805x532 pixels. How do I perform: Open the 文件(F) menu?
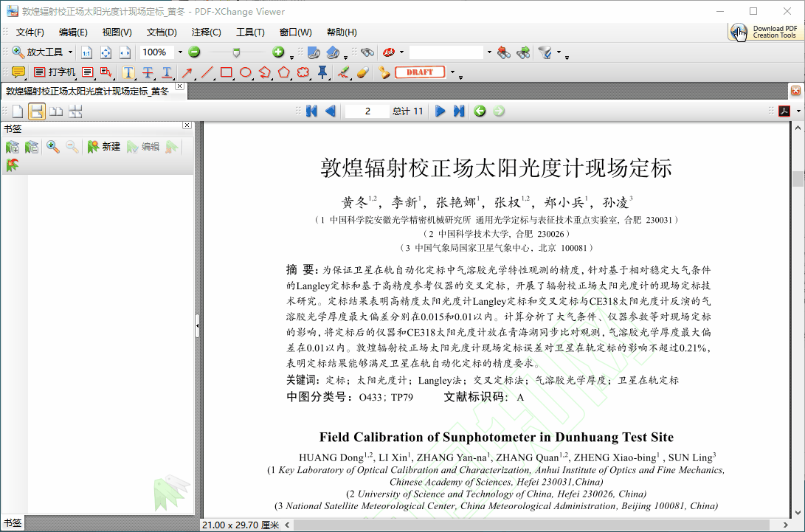(x=30, y=32)
